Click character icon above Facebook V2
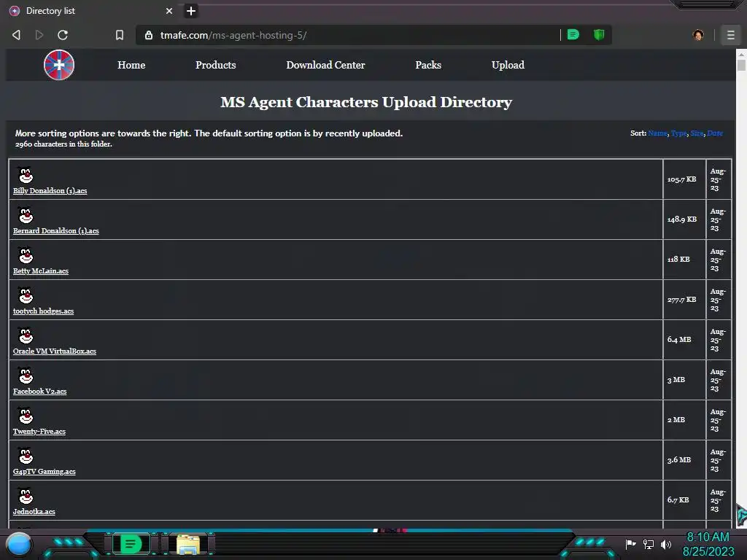Viewport: 747px width, 560px height. click(26, 376)
